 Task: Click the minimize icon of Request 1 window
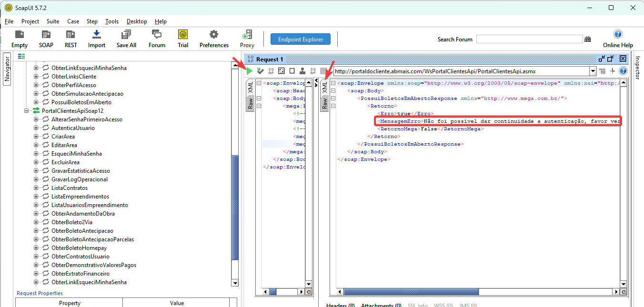pos(602,59)
